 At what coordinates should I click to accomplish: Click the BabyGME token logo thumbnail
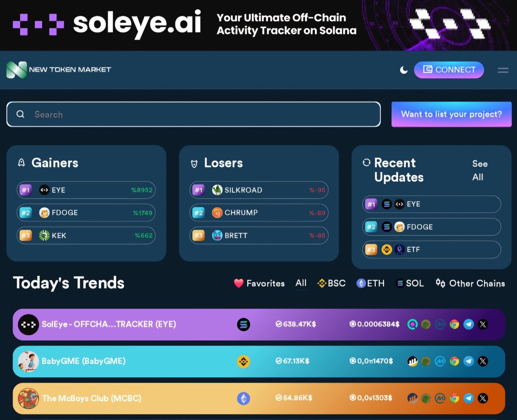(x=28, y=361)
